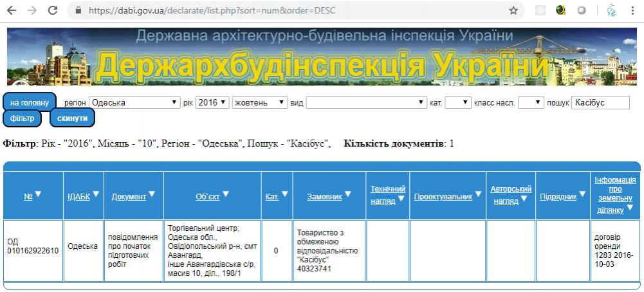Click sort triangle beside Підрядник header
Screen dimensions: 644x292
click(582, 194)
